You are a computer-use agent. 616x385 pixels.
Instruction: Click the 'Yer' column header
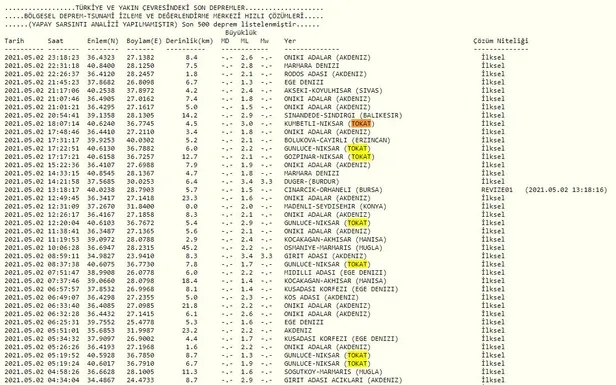click(290, 41)
